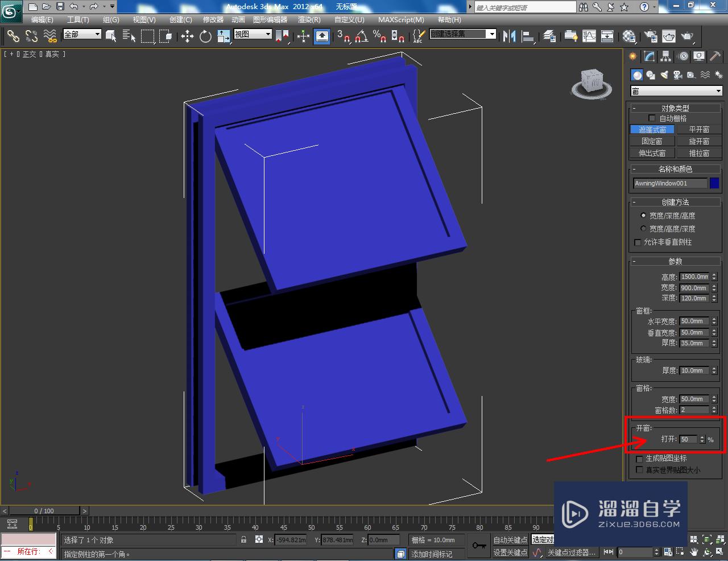
Task: Enable 允许非垂直侧柱 checkbox
Action: pyautogui.click(x=638, y=242)
